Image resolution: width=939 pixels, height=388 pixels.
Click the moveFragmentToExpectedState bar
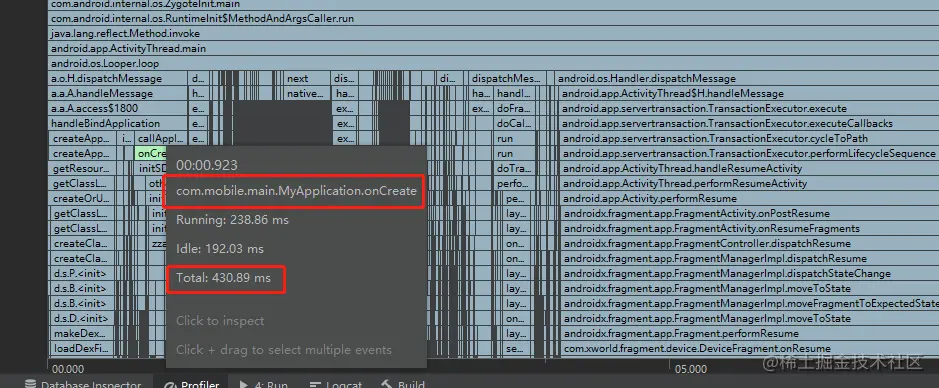click(x=750, y=304)
